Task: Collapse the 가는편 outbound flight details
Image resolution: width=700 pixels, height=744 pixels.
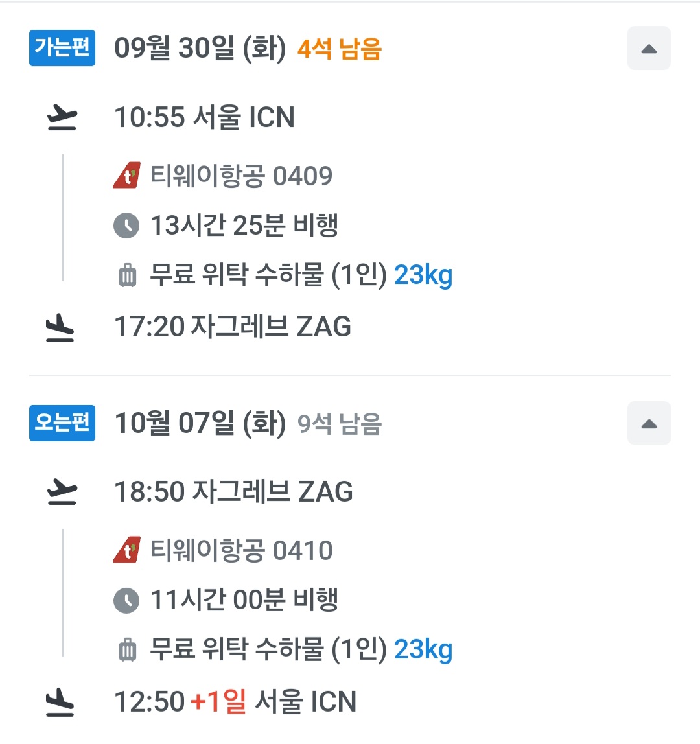Action: click(x=649, y=49)
